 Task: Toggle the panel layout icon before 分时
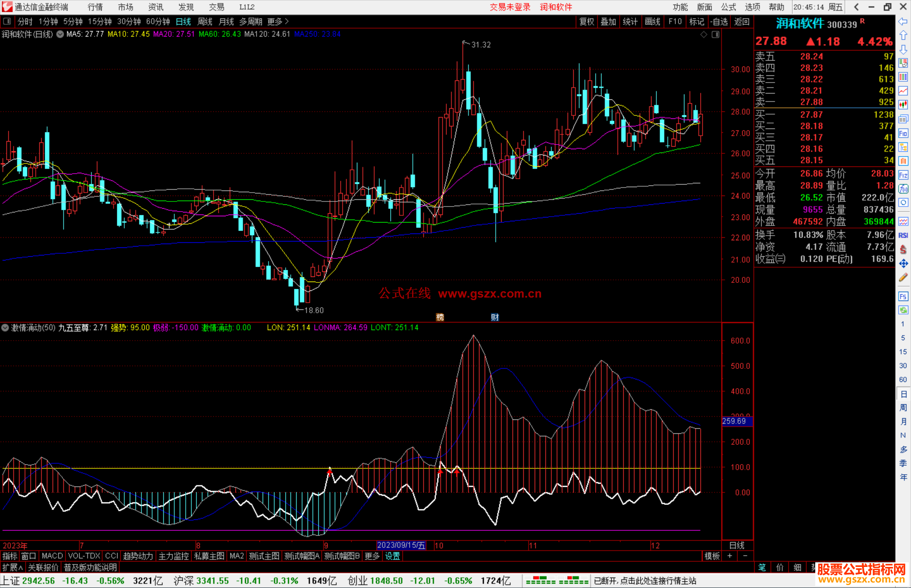point(7,21)
